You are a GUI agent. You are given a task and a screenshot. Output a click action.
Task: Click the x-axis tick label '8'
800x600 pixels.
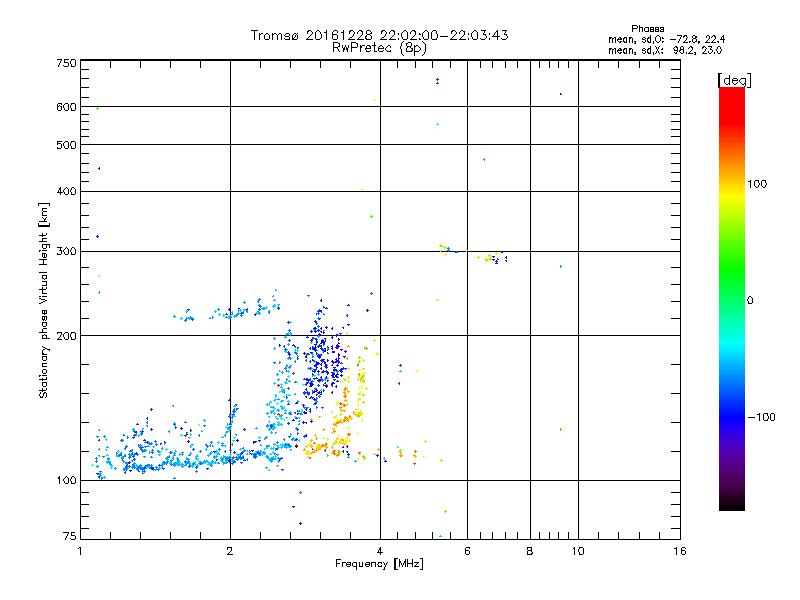pyautogui.click(x=530, y=551)
